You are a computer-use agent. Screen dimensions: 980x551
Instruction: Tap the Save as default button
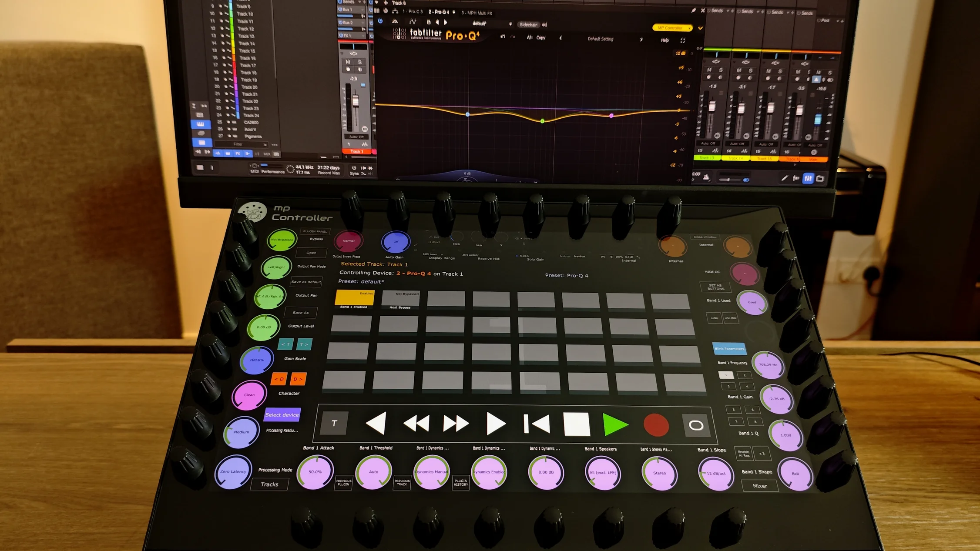(306, 282)
